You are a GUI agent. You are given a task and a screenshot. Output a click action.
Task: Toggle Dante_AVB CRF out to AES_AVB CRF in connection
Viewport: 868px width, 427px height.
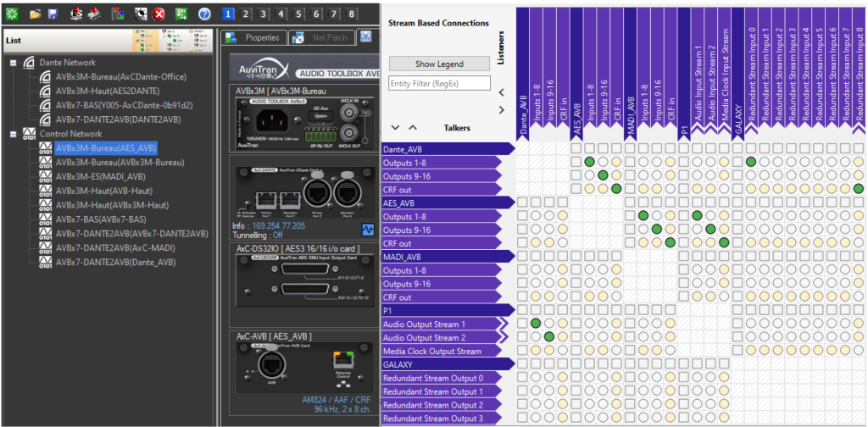616,189
